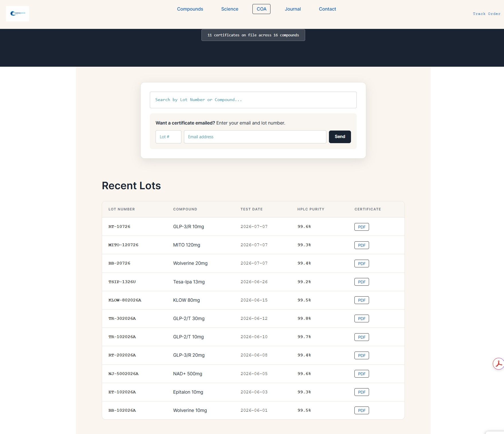Click the Email address field
The height and width of the screenshot is (434, 504).
[x=255, y=137]
